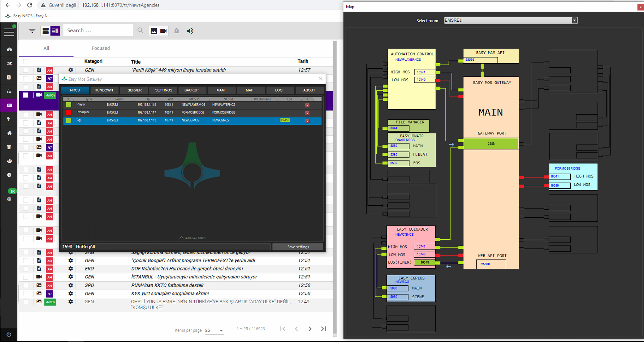
Task: Check the Çocuk Google'ı row checkbox
Action: (x=26, y=261)
